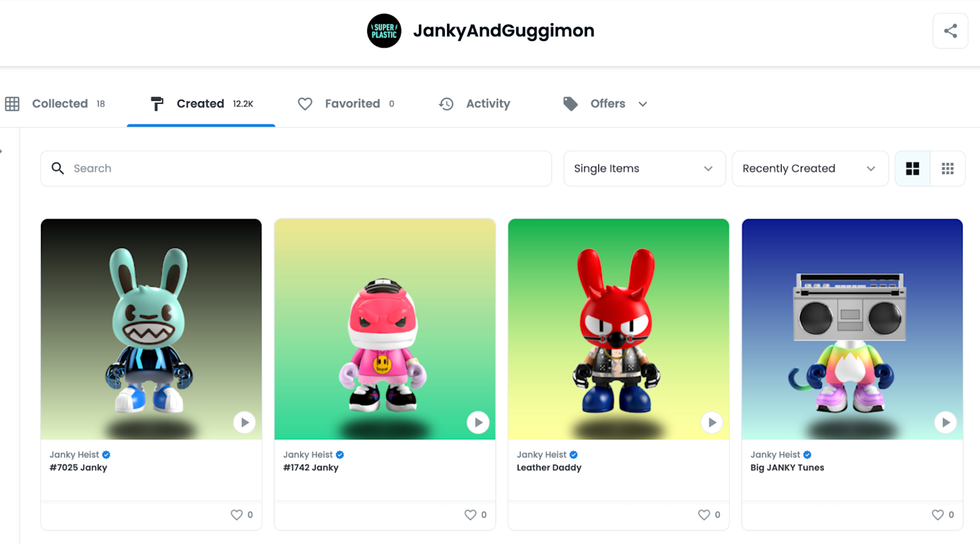Click the Created paint roller icon
The height and width of the screenshot is (544, 980).
pos(157,104)
